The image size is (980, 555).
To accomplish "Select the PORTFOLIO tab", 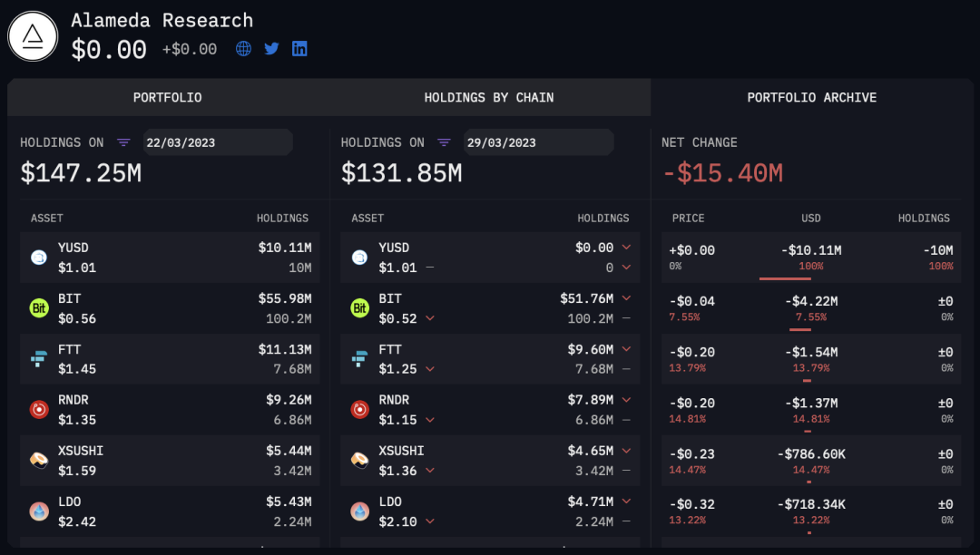I will [x=167, y=97].
